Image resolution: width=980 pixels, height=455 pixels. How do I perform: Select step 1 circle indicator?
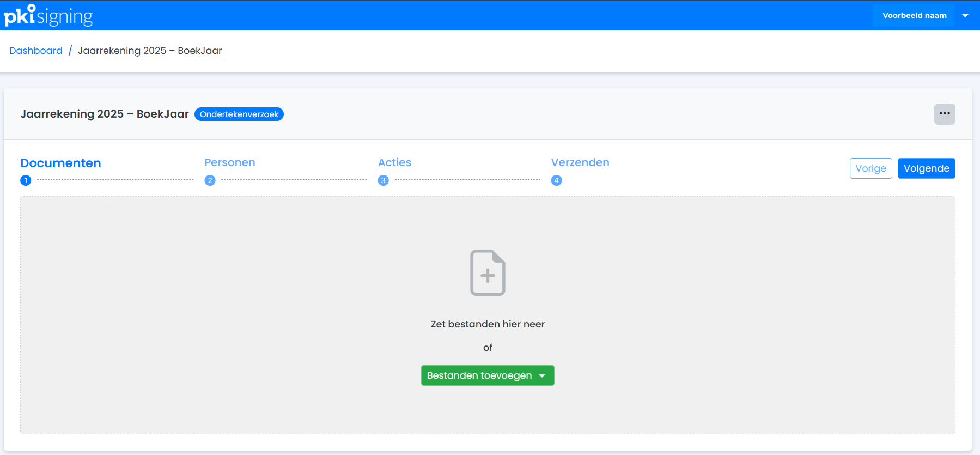pos(26,180)
